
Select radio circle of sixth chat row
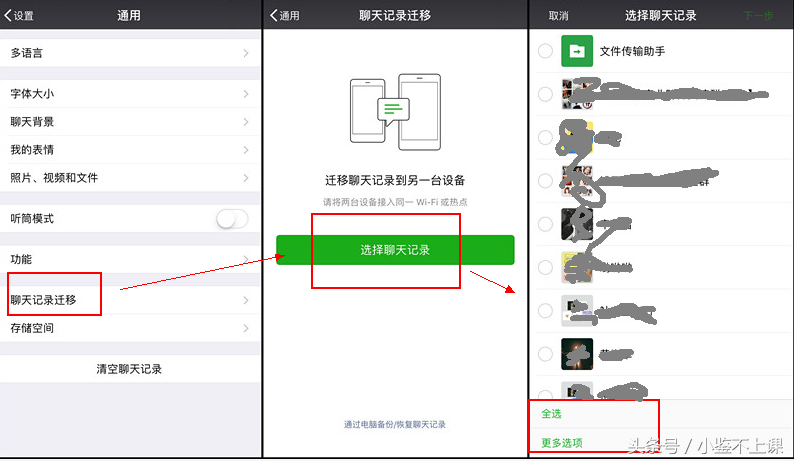[545, 267]
